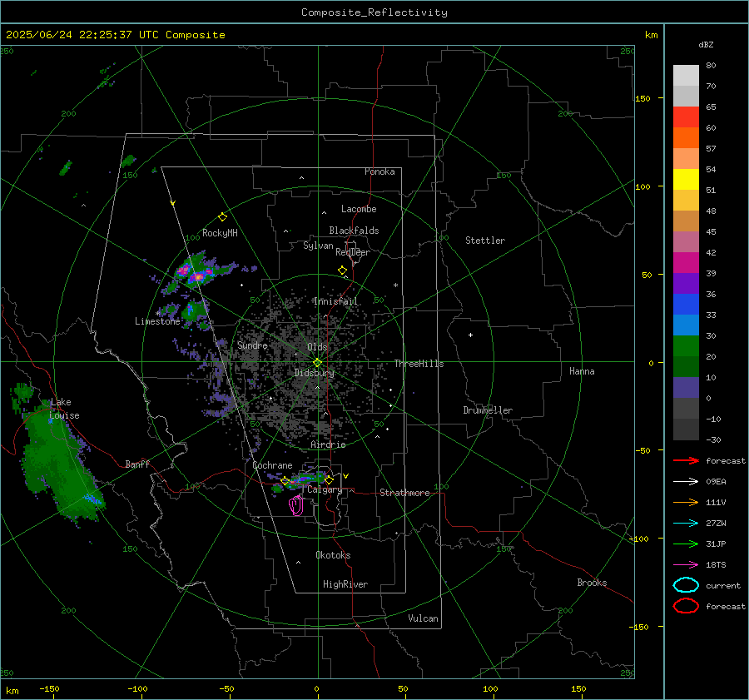Select the purple 36 dBZ color swatch

pos(686,283)
